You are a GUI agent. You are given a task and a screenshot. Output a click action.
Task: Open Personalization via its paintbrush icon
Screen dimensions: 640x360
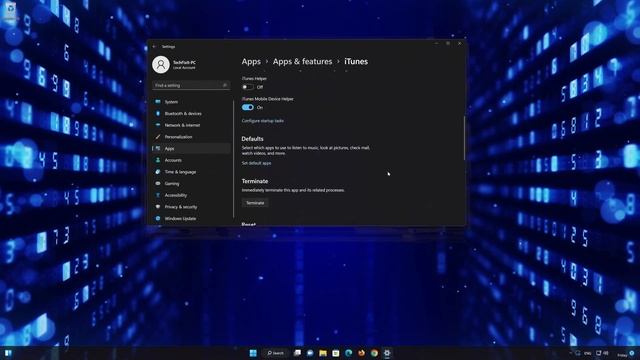[158, 137]
